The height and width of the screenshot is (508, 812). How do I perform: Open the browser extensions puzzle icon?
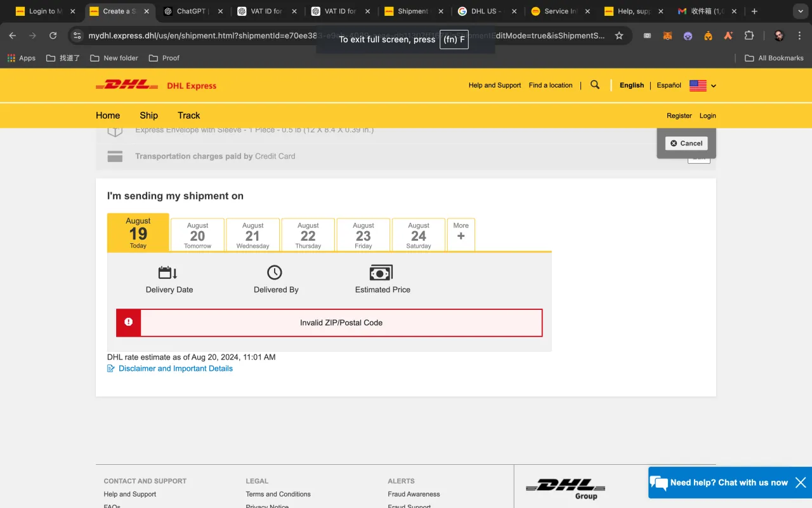click(749, 36)
